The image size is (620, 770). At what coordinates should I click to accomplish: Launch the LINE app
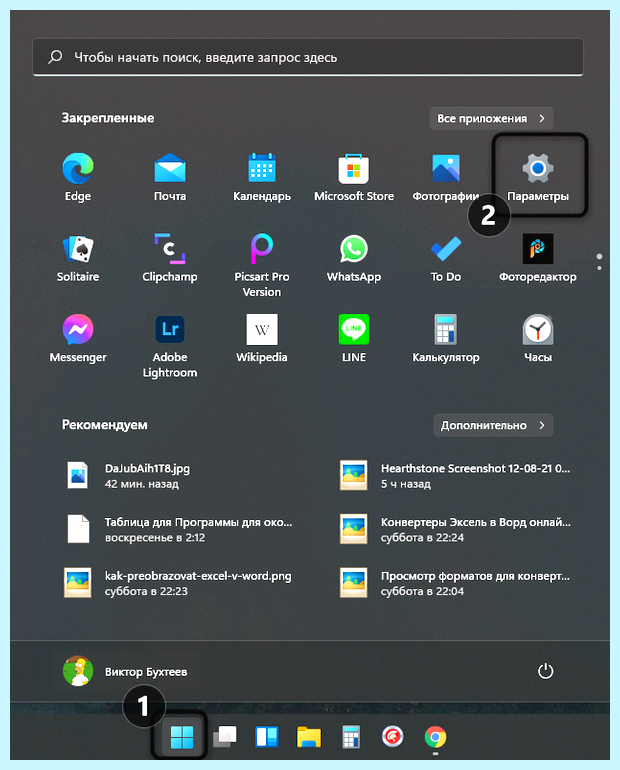coord(354,338)
